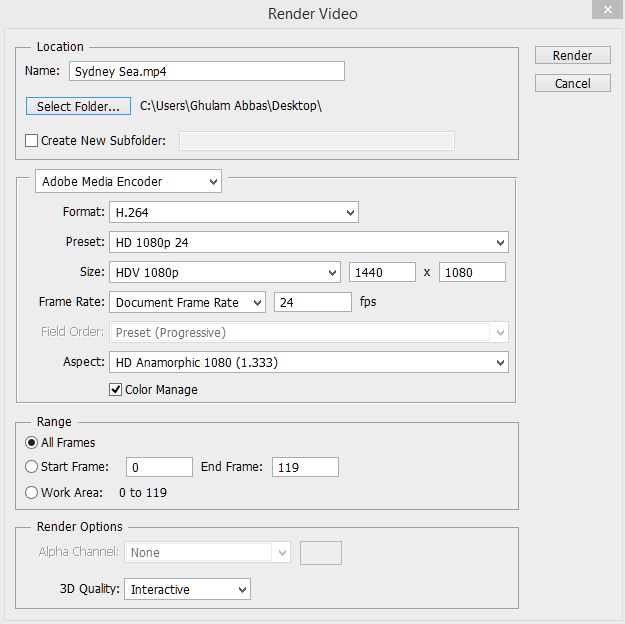Expand the Size HDV 1080p dropdown
The image size is (625, 624).
coord(224,272)
